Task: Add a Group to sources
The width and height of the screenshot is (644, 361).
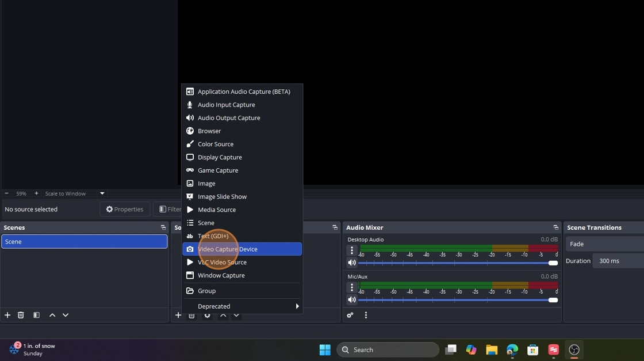Action: pos(242,291)
